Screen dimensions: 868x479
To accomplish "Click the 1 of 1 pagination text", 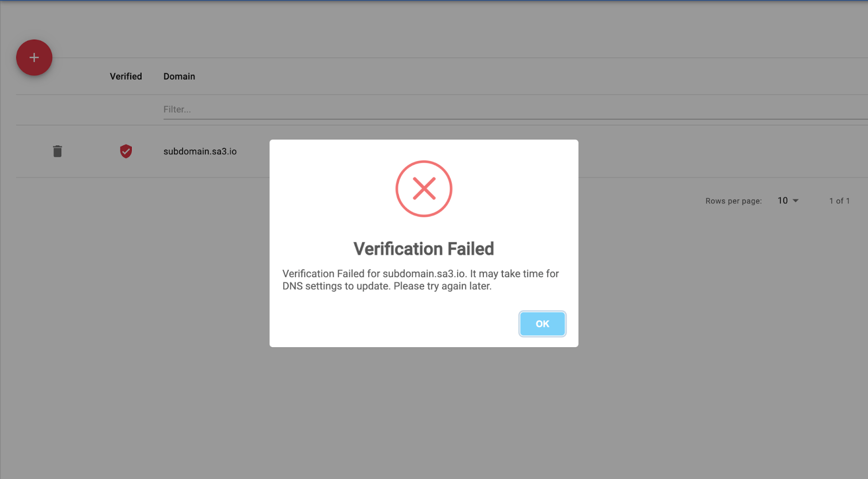I will click(x=839, y=201).
